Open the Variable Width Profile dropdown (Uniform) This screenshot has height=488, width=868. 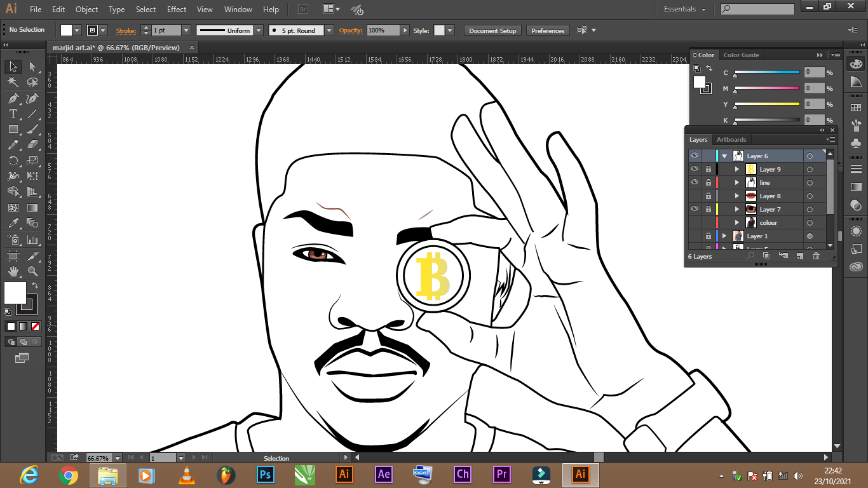click(259, 30)
